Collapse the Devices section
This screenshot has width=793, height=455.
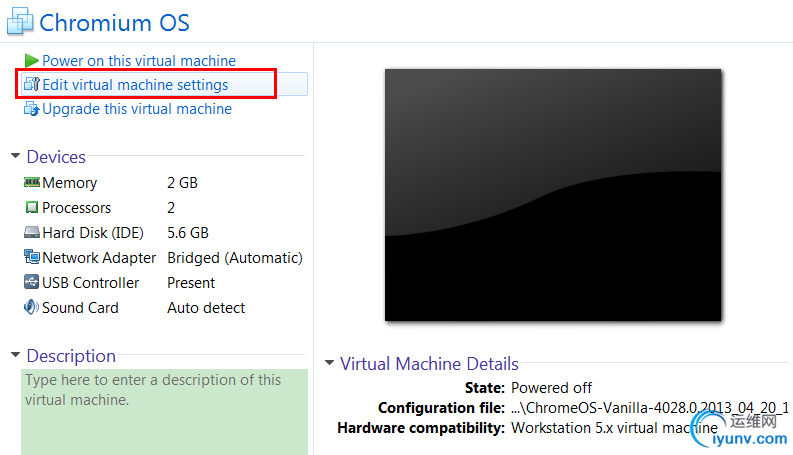(x=15, y=157)
